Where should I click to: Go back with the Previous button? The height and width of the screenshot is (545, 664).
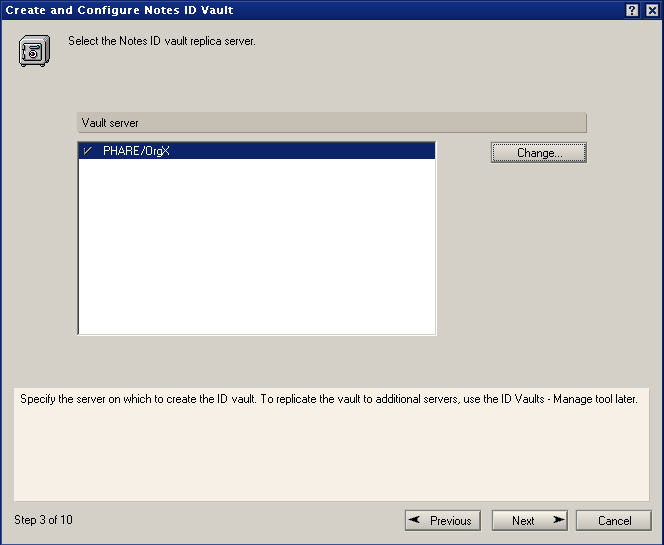coord(443,520)
